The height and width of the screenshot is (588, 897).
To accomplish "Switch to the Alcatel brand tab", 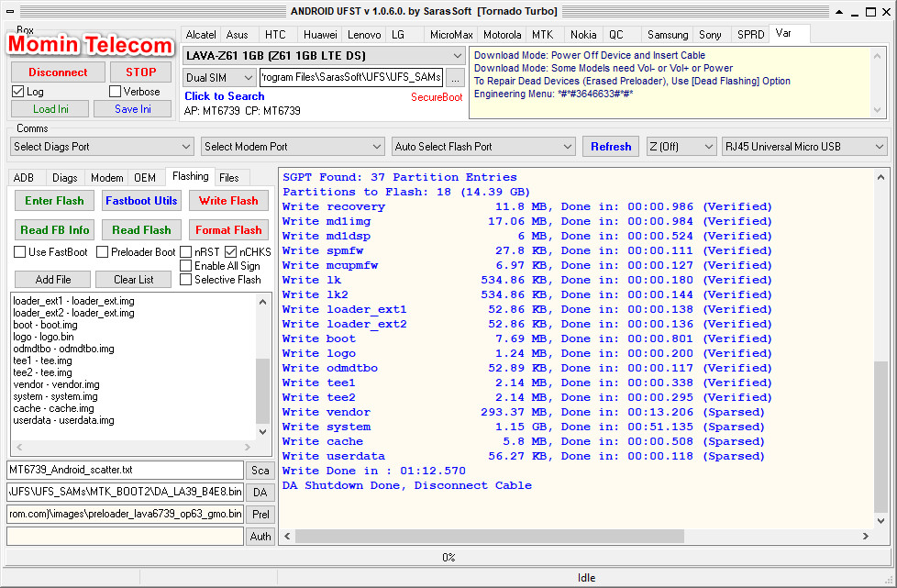I will [201, 35].
